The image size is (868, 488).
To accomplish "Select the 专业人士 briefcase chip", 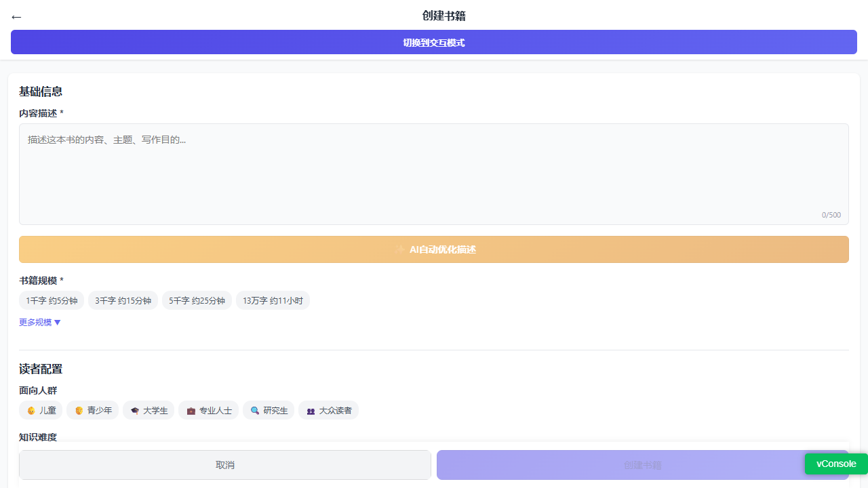I will (x=208, y=410).
